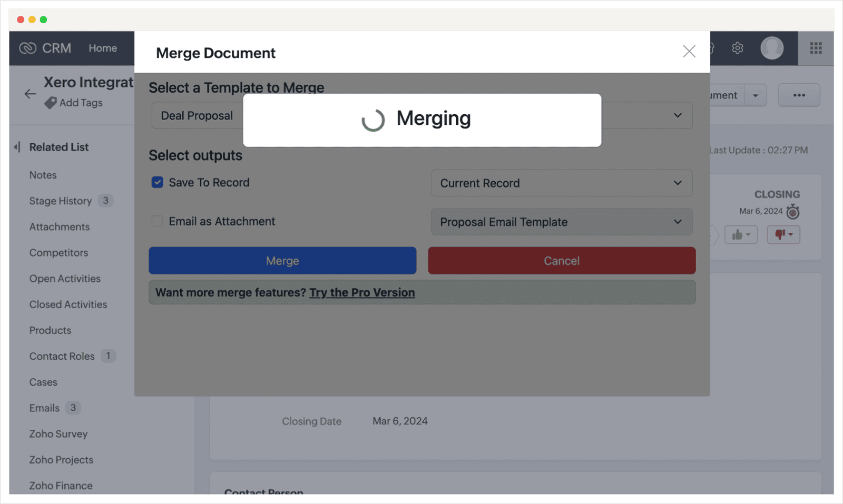Open Competitors related list
The width and height of the screenshot is (843, 504).
pyautogui.click(x=59, y=252)
